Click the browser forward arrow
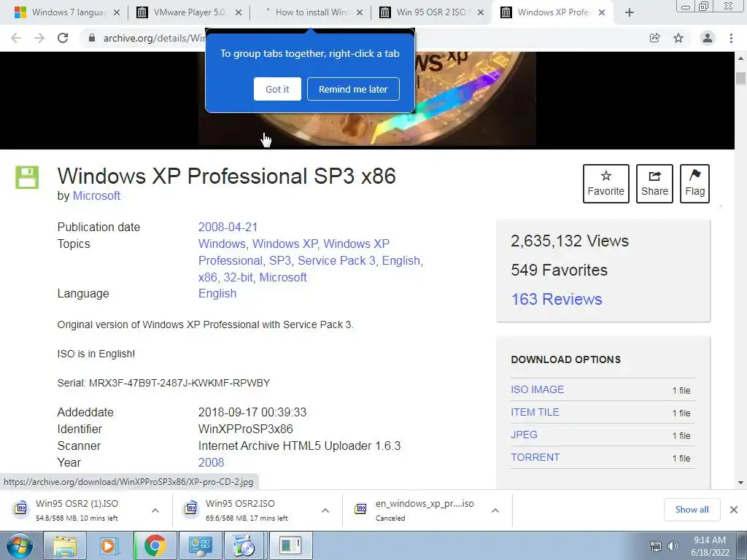 [39, 38]
